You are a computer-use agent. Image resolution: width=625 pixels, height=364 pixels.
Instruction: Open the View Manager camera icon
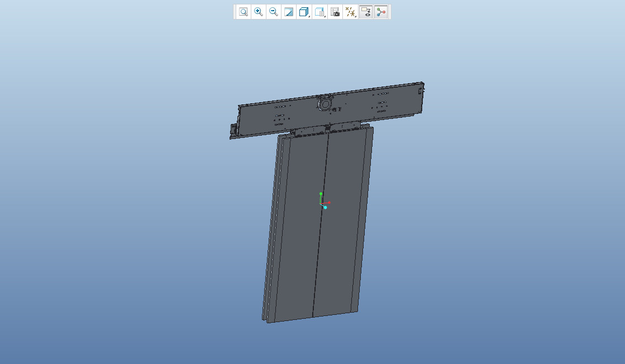pos(335,12)
